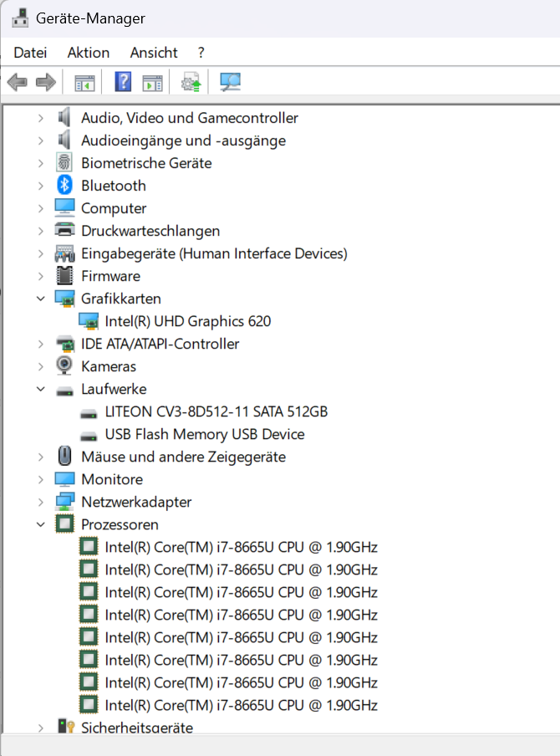Expand the Biometrische Geräte node
The width and height of the screenshot is (560, 756).
pyautogui.click(x=41, y=163)
